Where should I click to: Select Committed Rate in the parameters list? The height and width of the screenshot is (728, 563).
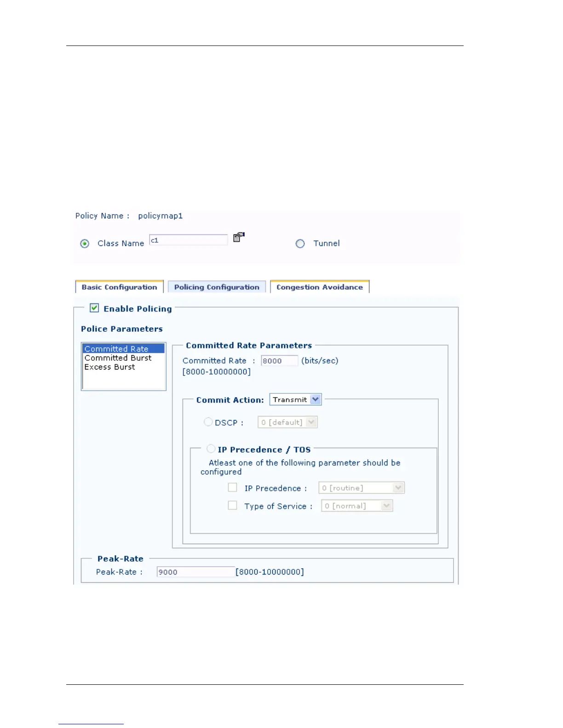tap(123, 349)
